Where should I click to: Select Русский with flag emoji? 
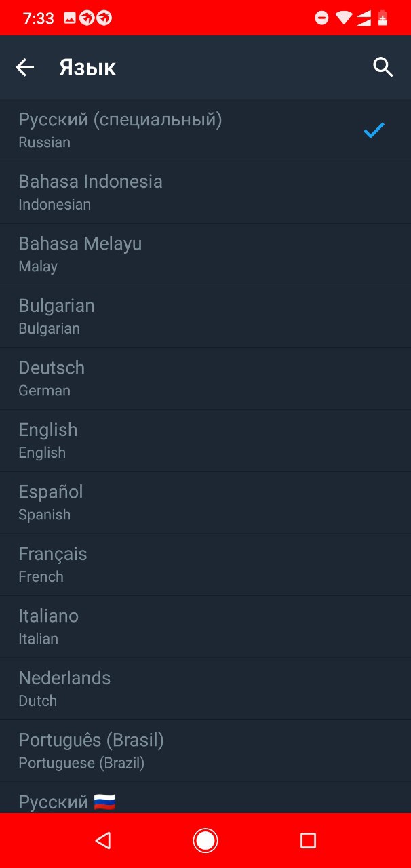(206, 798)
